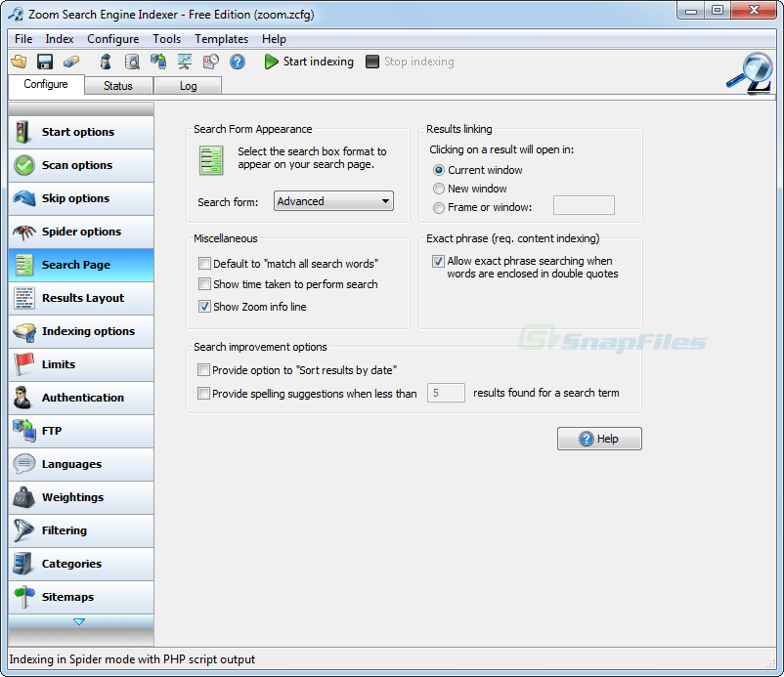Toggle Allow exact phrase searching checkbox

pyautogui.click(x=438, y=261)
